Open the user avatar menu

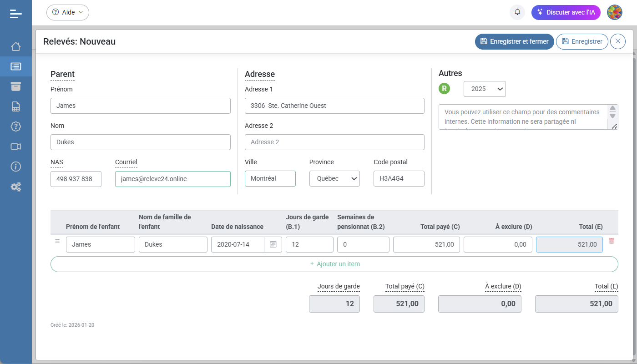[x=615, y=12]
